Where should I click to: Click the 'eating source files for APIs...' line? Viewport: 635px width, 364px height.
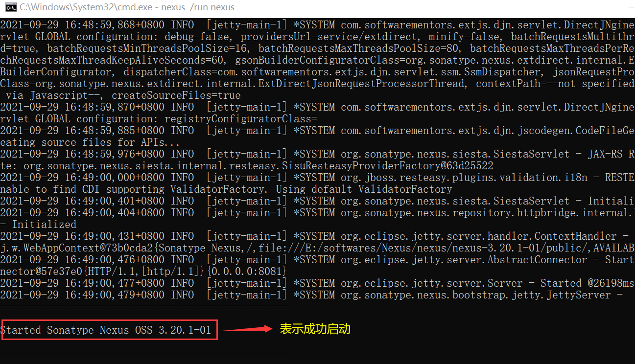click(90, 142)
